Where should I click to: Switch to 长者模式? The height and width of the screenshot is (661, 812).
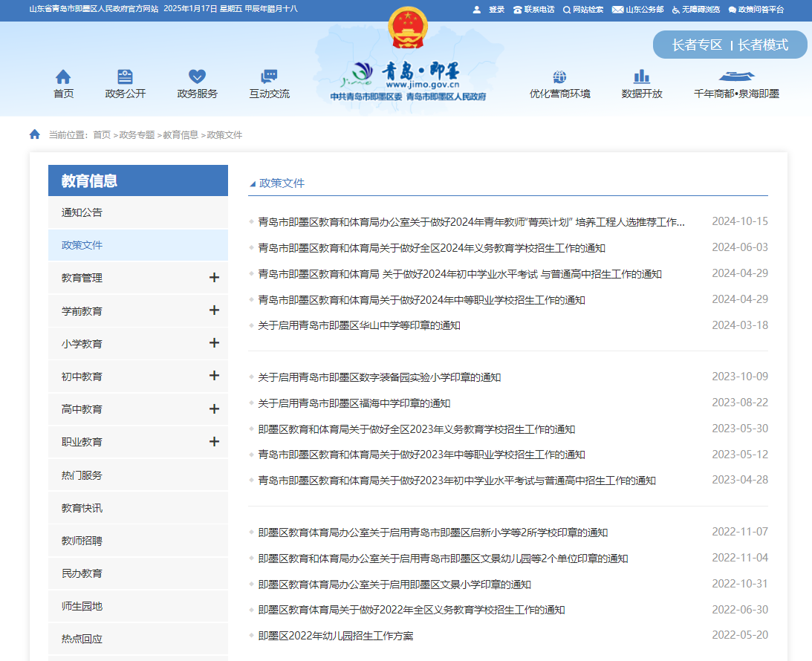click(x=763, y=45)
